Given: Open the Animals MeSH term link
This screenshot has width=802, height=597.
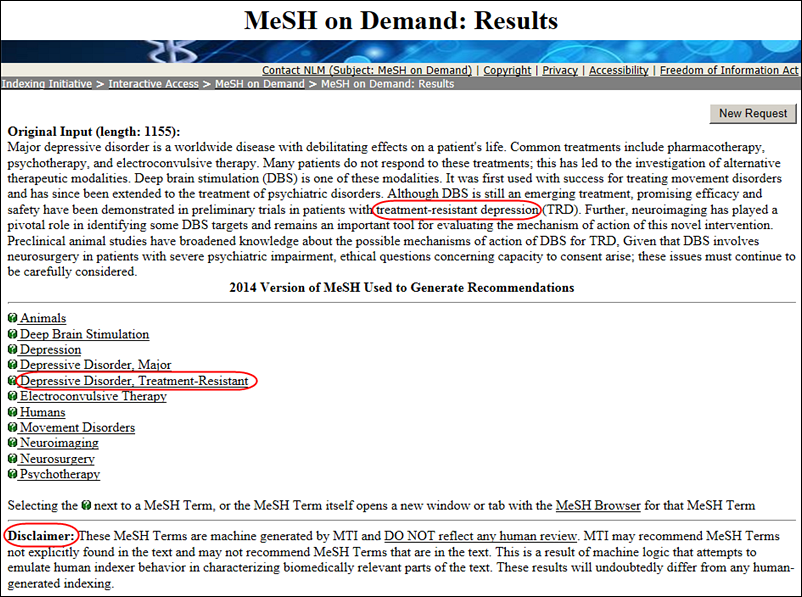Looking at the screenshot, I should pos(43,318).
